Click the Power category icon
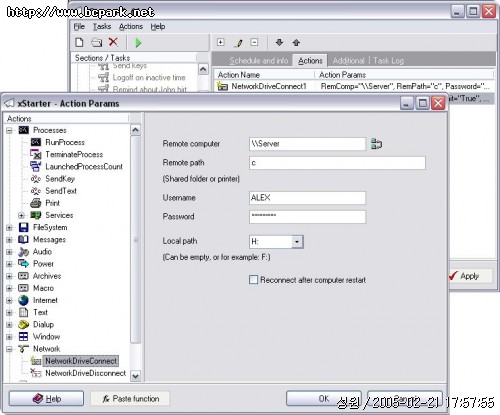Screen dimensions: 500x415 [23, 264]
